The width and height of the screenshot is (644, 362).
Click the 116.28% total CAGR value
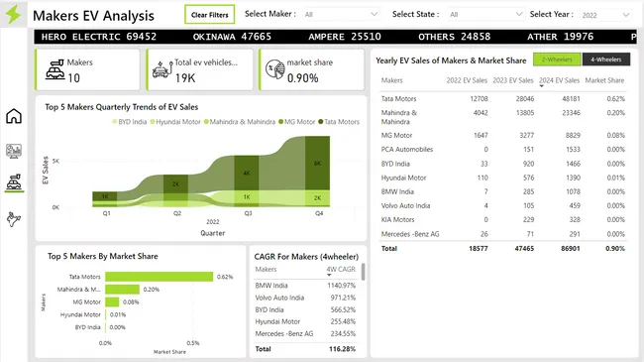click(342, 349)
